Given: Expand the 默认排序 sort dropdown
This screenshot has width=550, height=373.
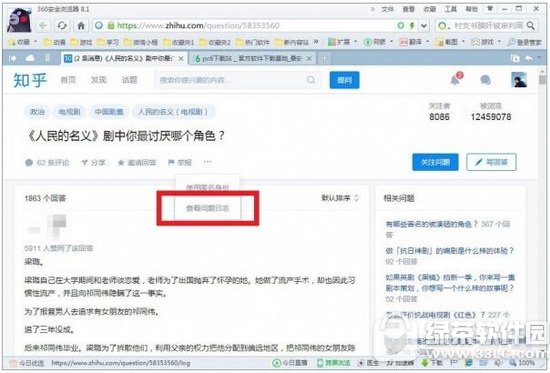Looking at the screenshot, I should coord(340,198).
